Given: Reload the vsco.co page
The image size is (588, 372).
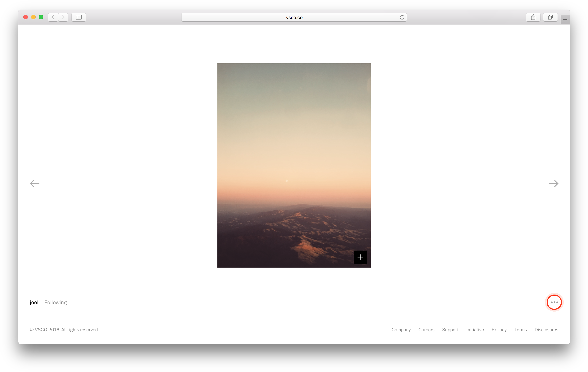Looking at the screenshot, I should click(402, 17).
